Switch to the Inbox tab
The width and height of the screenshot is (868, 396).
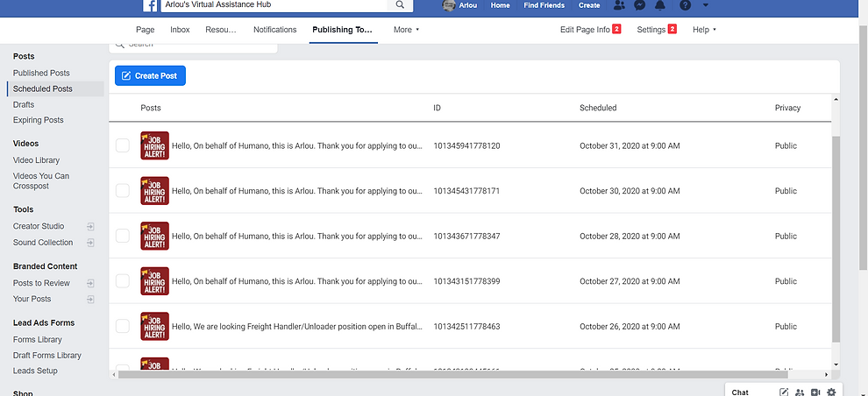pyautogui.click(x=180, y=30)
